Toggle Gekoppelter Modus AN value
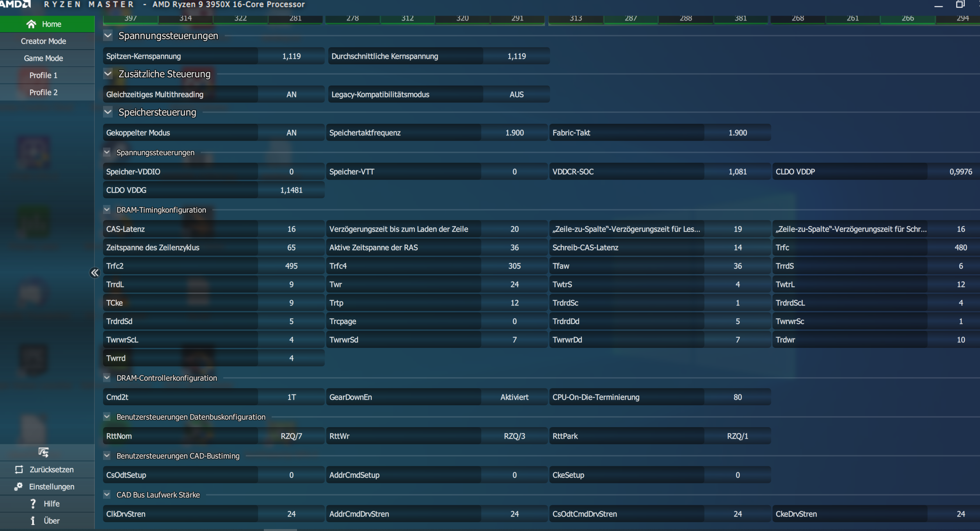980x531 pixels. [291, 133]
